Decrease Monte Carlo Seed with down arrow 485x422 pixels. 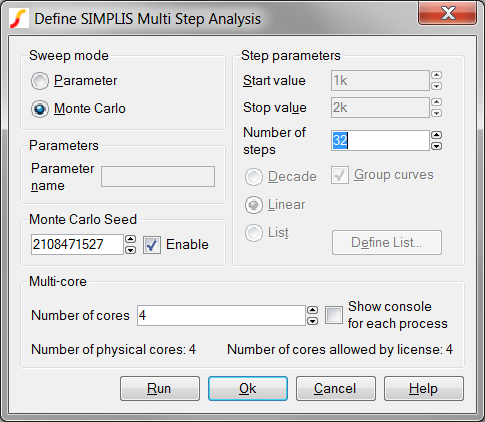[130, 250]
